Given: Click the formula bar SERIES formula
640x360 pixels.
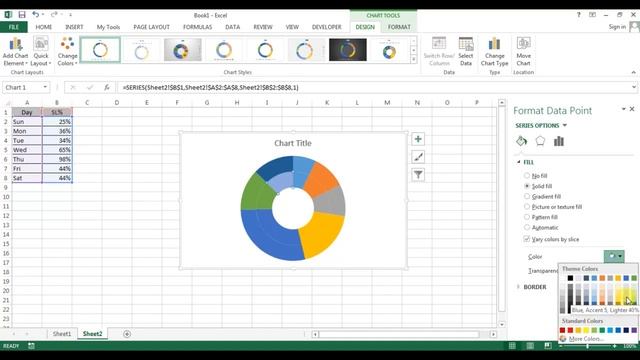Looking at the screenshot, I should tap(210, 87).
